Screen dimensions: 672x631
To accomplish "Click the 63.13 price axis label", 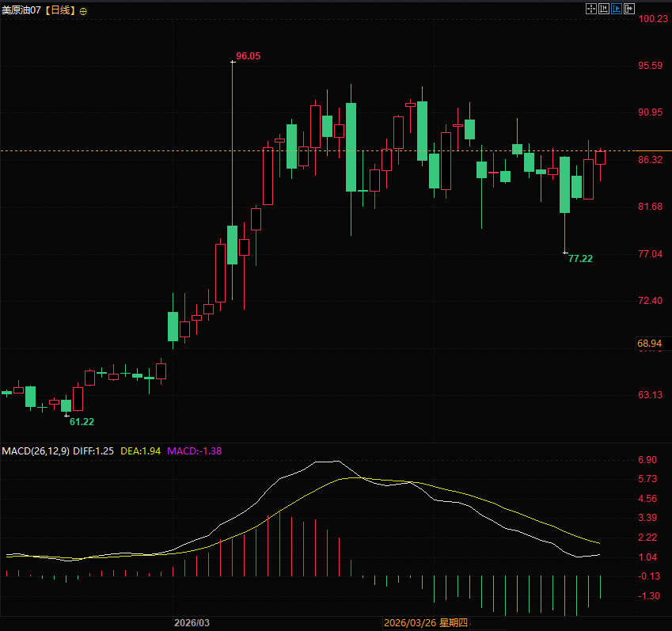I will click(x=650, y=395).
